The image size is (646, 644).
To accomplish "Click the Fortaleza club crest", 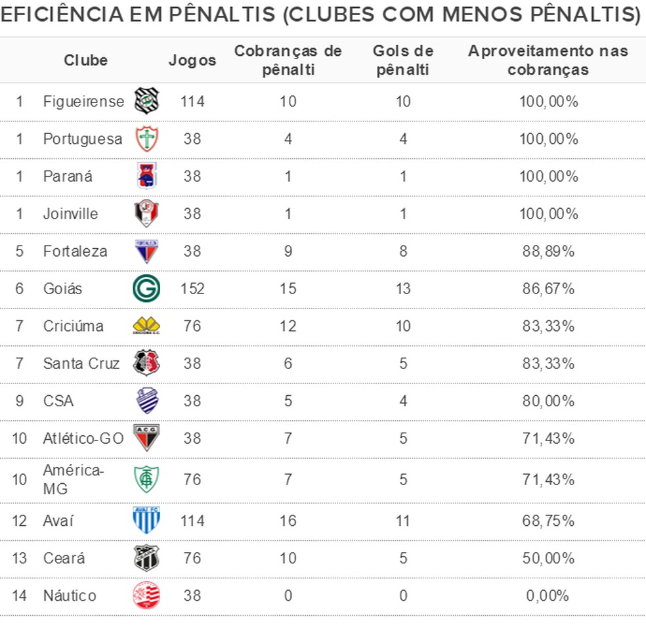I will [146, 251].
